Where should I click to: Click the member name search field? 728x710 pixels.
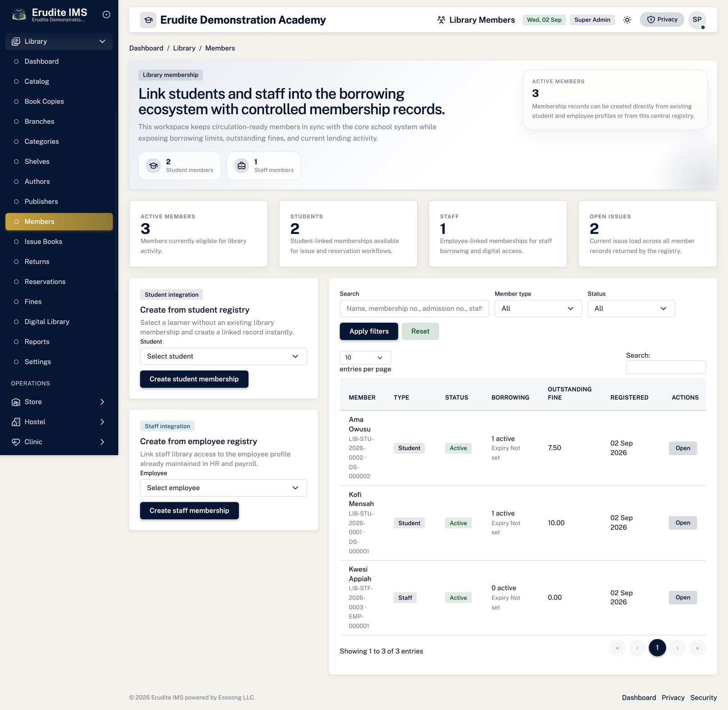(x=414, y=309)
